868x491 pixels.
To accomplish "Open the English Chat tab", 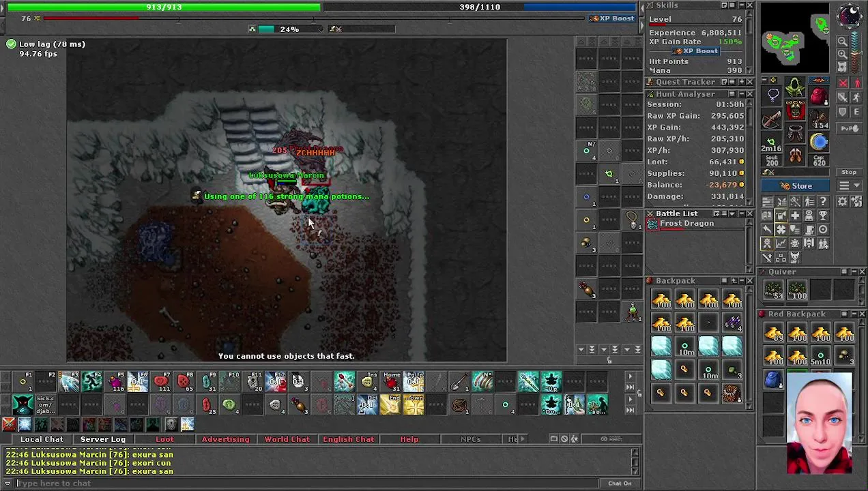I will (348, 439).
